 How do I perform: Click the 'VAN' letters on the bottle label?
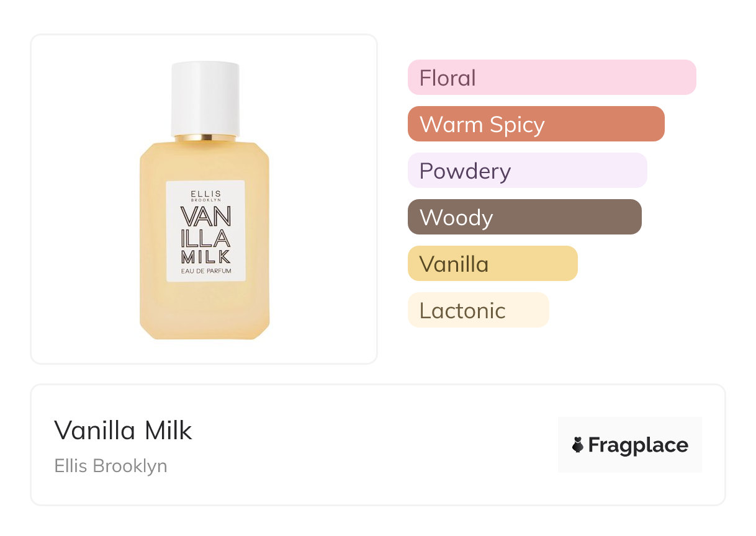tap(206, 216)
